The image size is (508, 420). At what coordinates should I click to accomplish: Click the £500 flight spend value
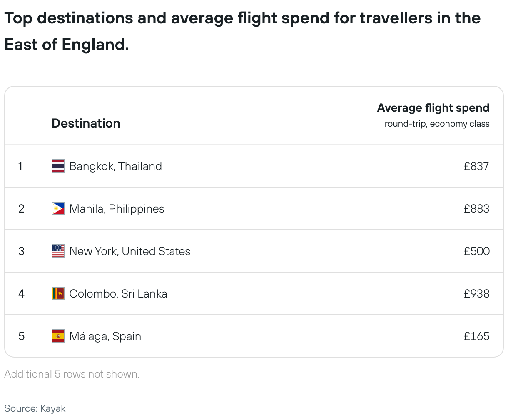[x=476, y=251]
